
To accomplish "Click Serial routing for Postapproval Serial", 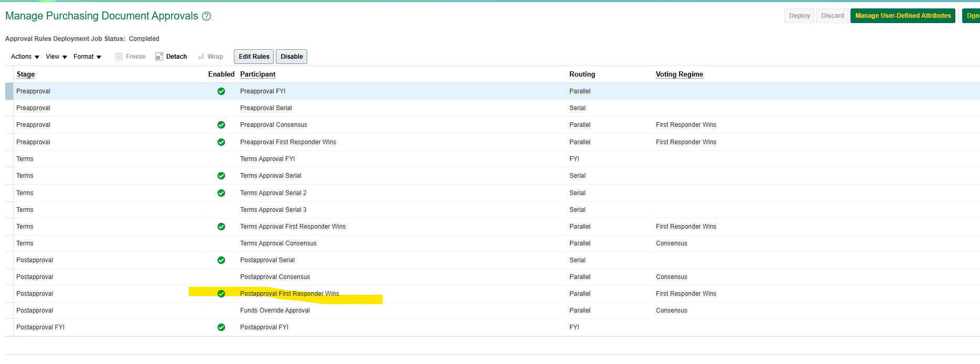I will click(x=577, y=260).
